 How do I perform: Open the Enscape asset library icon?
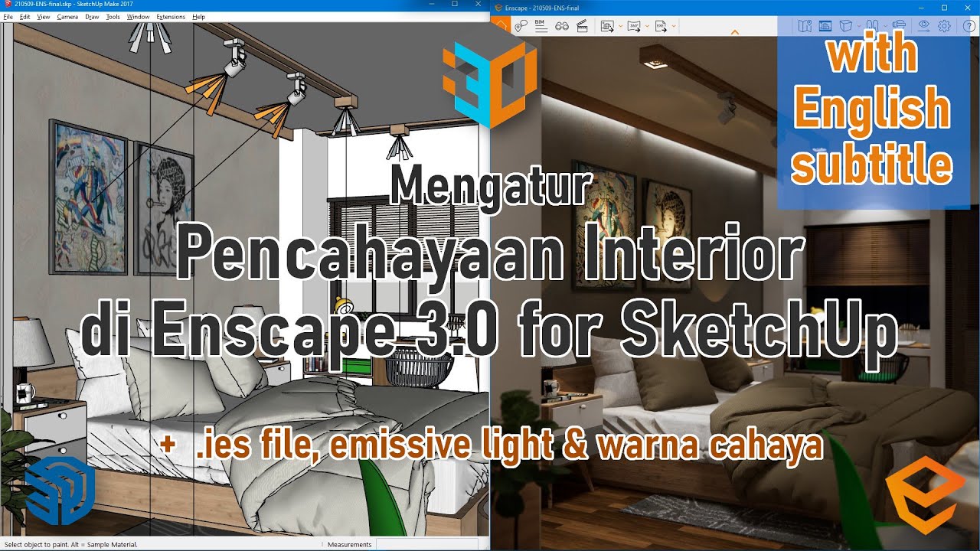[825, 26]
